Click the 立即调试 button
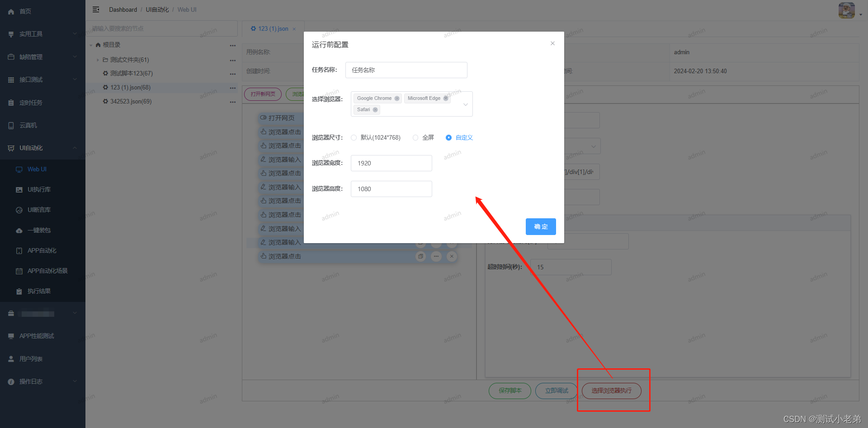 point(557,390)
